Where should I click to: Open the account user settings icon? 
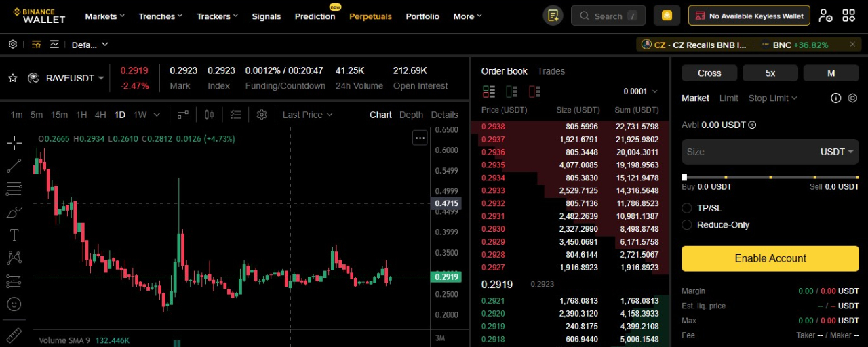825,16
